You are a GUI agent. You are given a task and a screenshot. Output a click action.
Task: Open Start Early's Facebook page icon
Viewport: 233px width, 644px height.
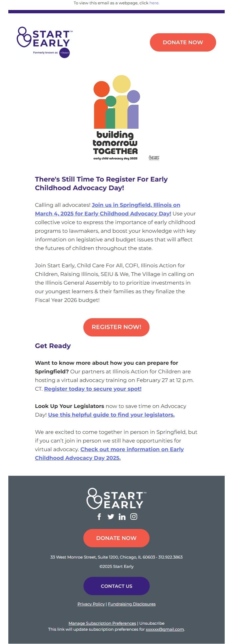pos(99,517)
